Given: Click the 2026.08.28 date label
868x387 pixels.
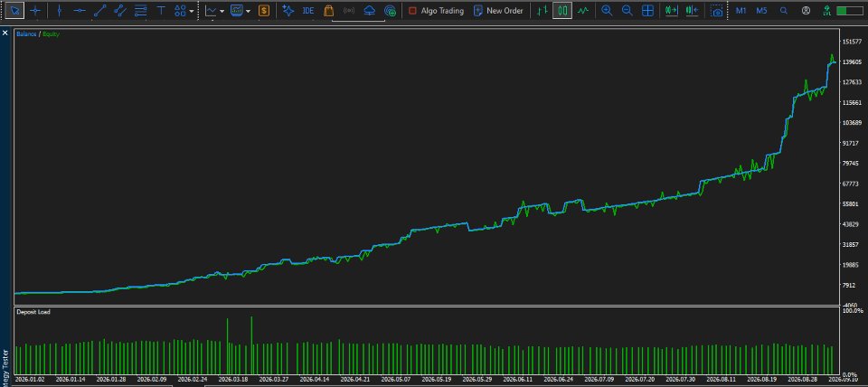Looking at the screenshot, I should [803, 380].
